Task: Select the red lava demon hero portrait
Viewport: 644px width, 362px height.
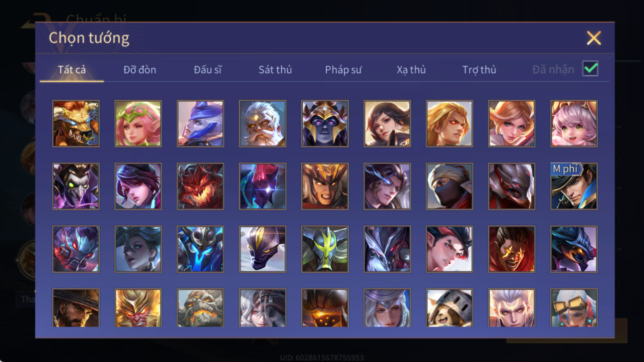Action: click(x=200, y=186)
